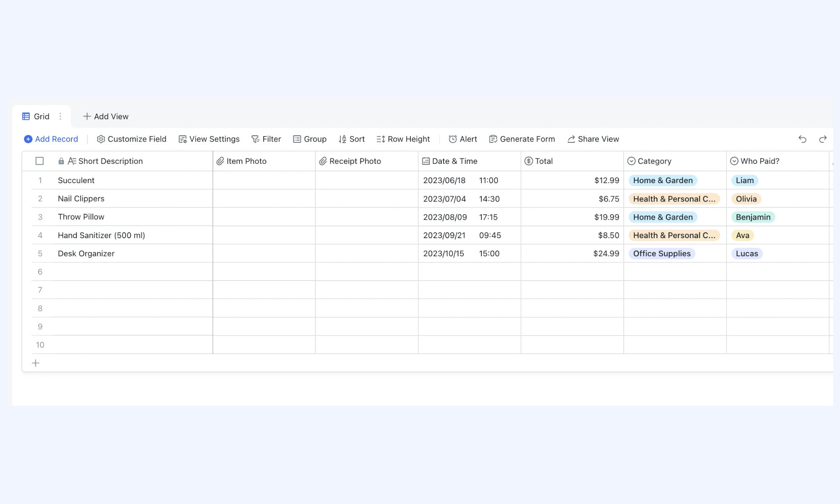Click the Ava payer tag

click(743, 235)
